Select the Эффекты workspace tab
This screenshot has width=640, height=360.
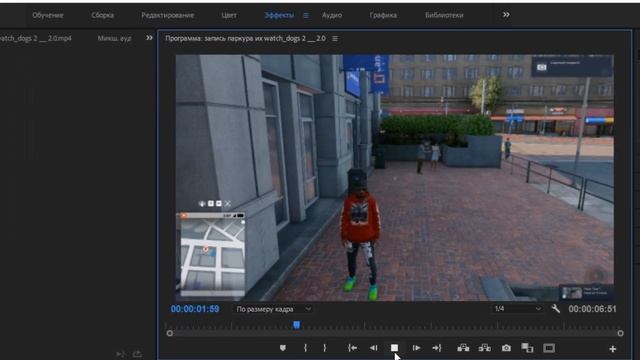[x=279, y=15]
